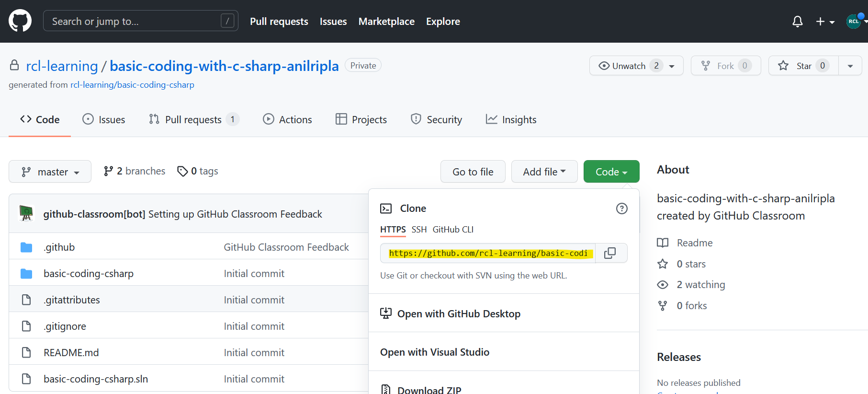Open basic-coding-with-c-sharp-anilripla repo link
Viewport: 868px width, 394px height.
(x=224, y=66)
